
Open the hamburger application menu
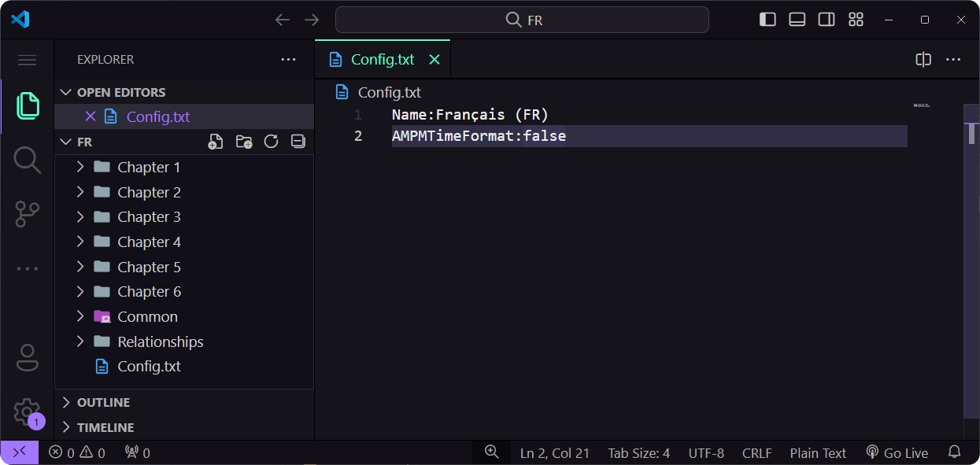click(27, 60)
